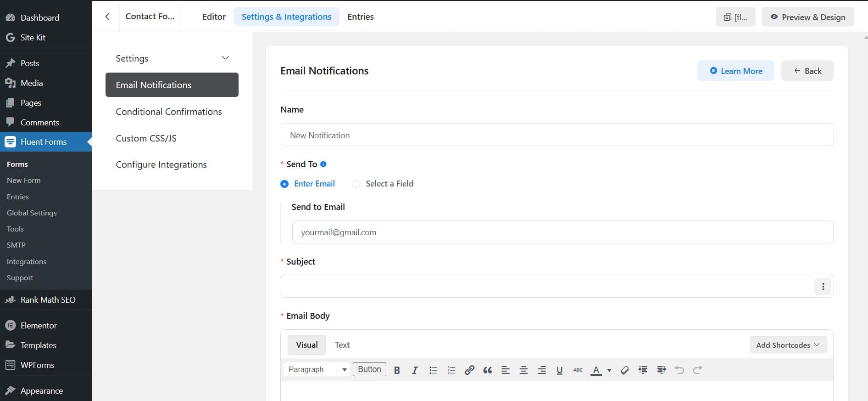Open Global Settings submenu link
This screenshot has width=868, height=401.
[x=32, y=213]
